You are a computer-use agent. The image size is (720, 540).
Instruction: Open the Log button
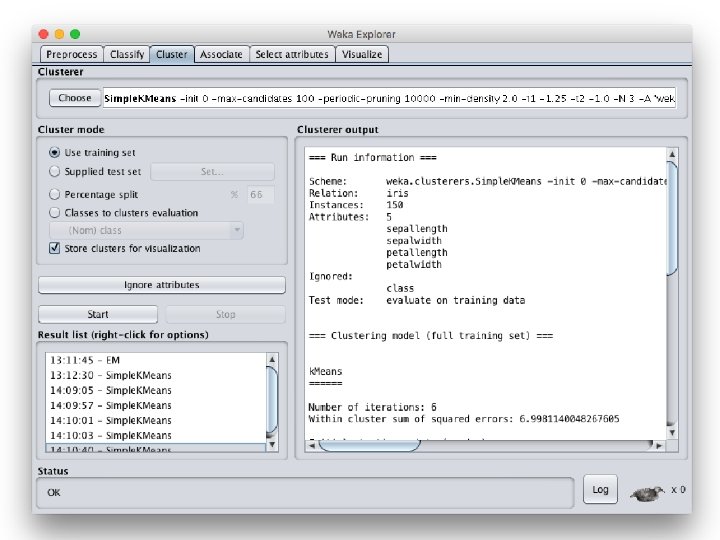pos(600,489)
